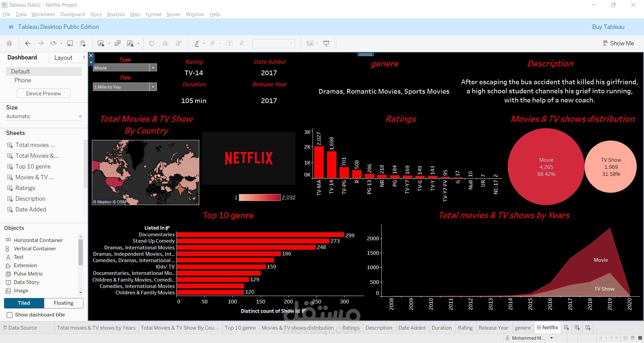644x343 pixels.
Task: Open the clear sheet dropdown arrow
Action: click(x=138, y=43)
